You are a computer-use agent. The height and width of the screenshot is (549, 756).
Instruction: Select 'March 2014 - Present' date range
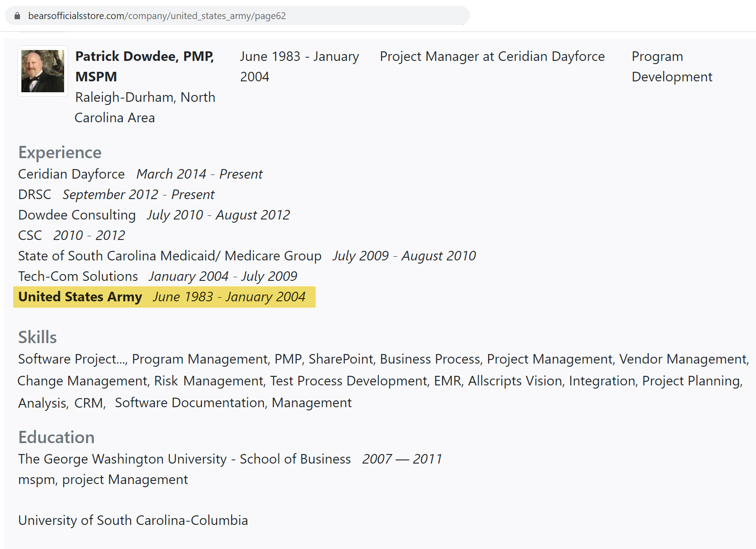pos(199,174)
